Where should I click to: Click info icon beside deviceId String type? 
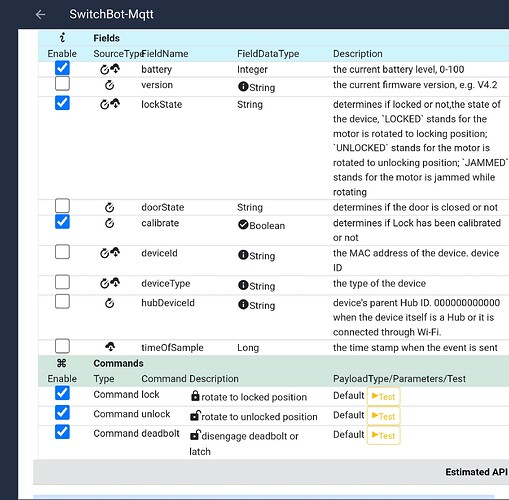pos(243,255)
